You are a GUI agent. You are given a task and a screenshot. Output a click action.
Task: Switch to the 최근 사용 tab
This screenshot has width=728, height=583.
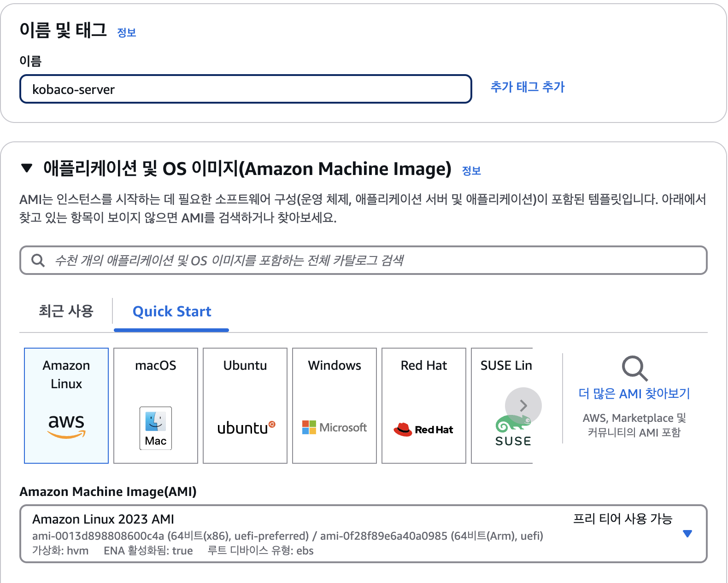coord(66,311)
